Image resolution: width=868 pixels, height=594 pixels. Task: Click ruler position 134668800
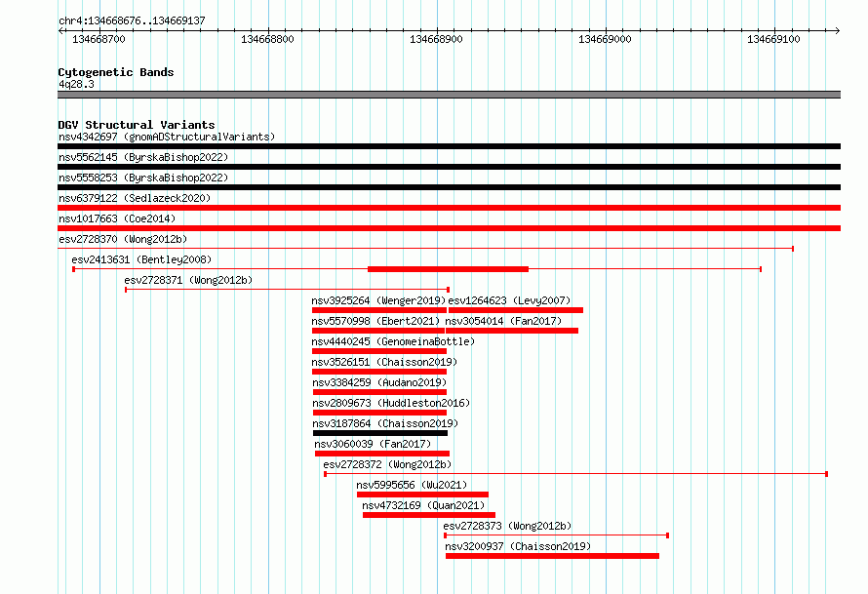(x=267, y=39)
